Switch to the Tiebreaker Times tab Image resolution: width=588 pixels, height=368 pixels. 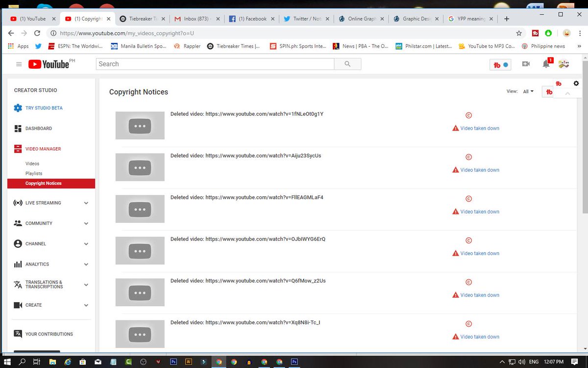[142, 19]
